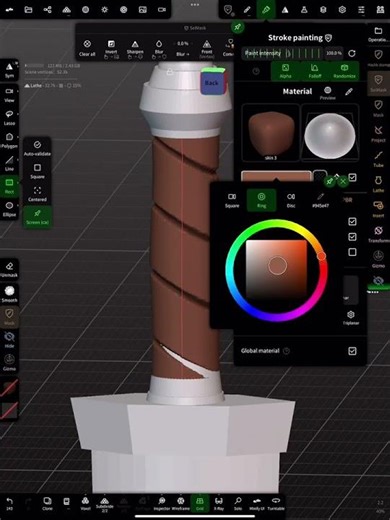Image resolution: width=390 pixels, height=520 pixels.
Task: Select the skin 3 material thumbnail
Action: [x=270, y=132]
